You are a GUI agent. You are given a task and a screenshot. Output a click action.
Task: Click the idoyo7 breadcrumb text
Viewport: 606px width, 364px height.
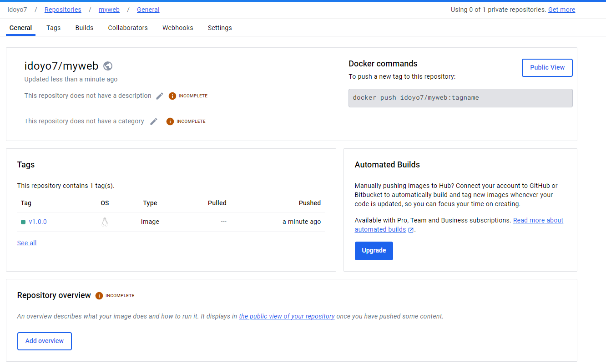(x=17, y=10)
